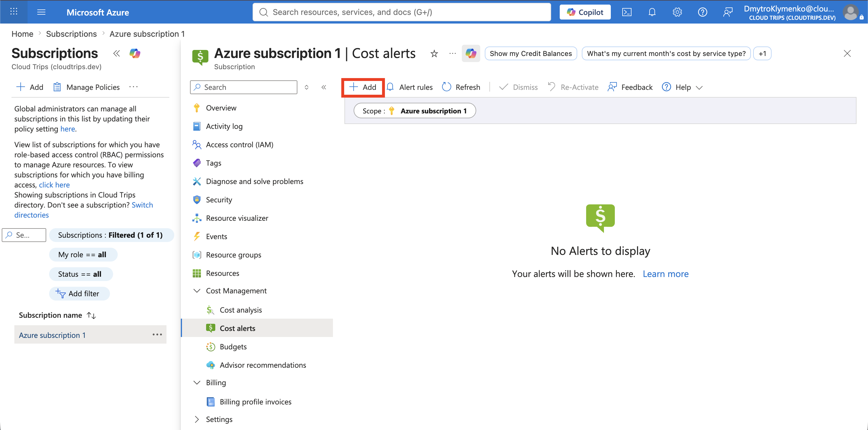Sort by Subscription name column
868x430 pixels.
tap(57, 315)
